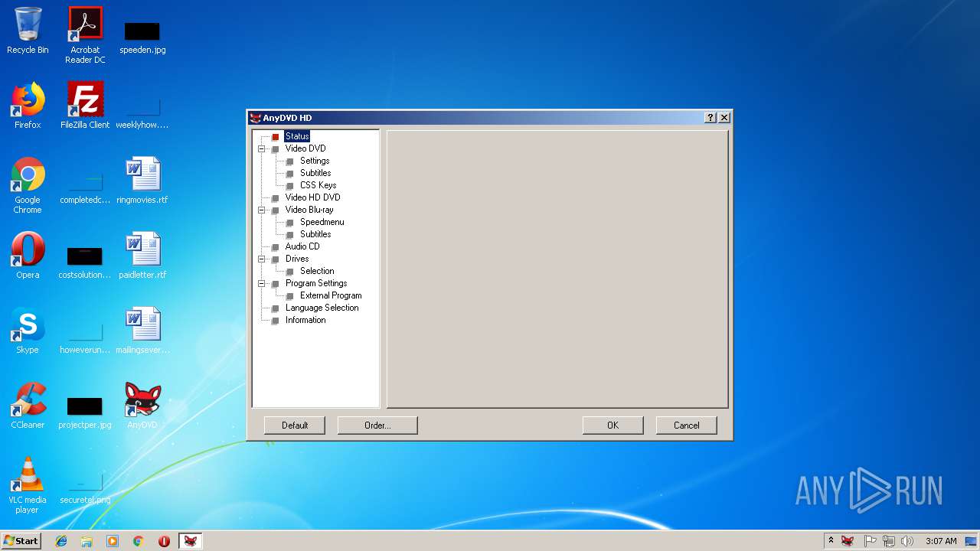Viewport: 980px width, 551px height.
Task: Select the AnyDVD desktop shortcut
Action: pyautogui.click(x=142, y=406)
